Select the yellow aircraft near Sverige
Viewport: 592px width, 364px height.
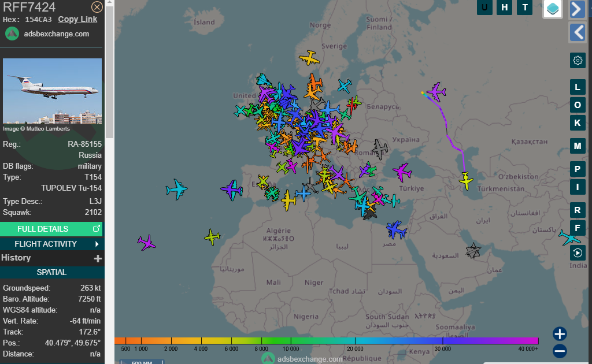click(310, 58)
